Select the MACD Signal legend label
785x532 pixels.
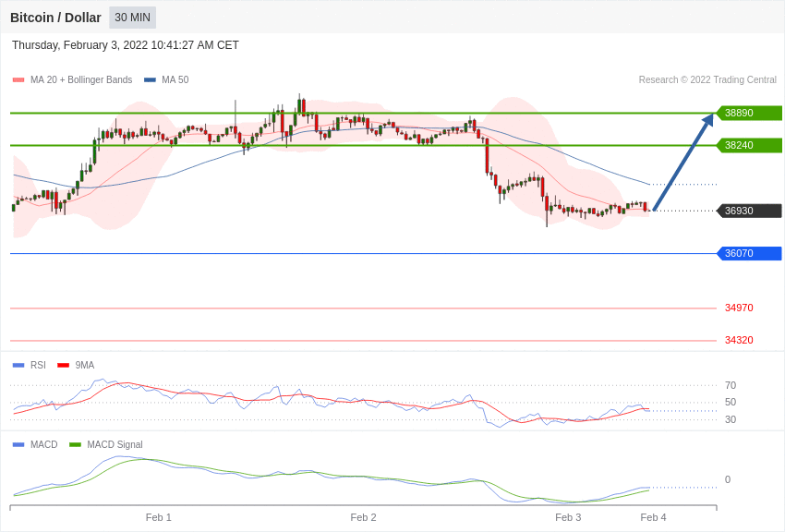[x=115, y=444]
